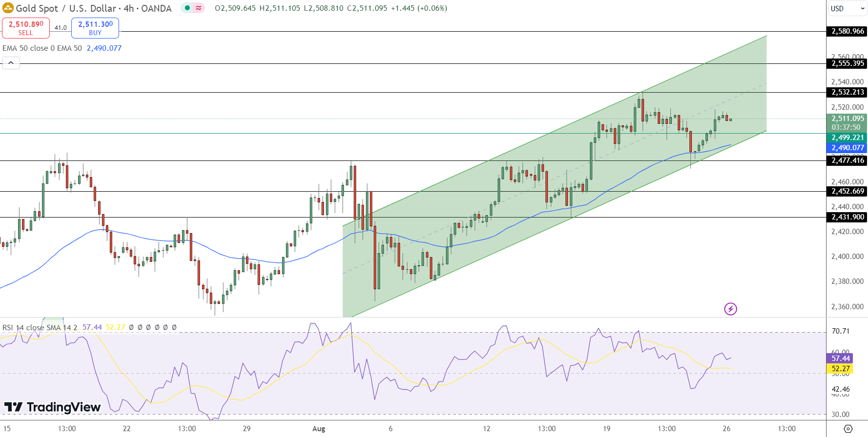Click the pink approximate-data indicator icon
This screenshot has height=437, width=868.
tap(199, 8)
